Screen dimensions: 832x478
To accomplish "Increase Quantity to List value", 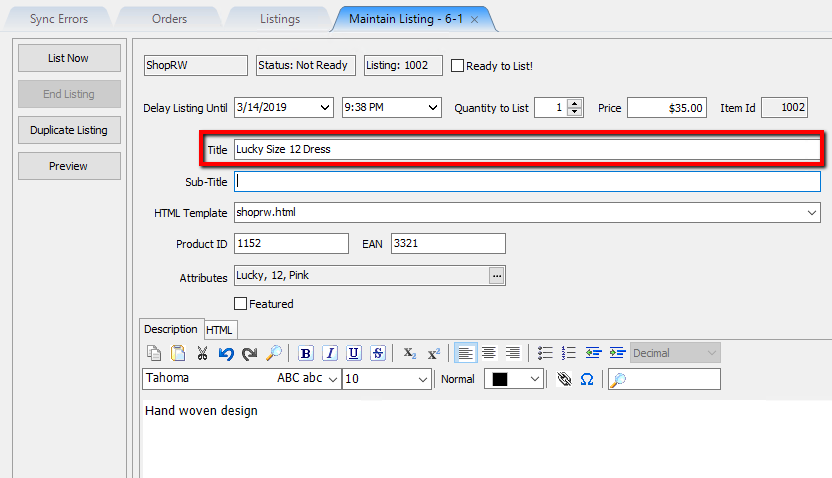I will [x=575, y=103].
